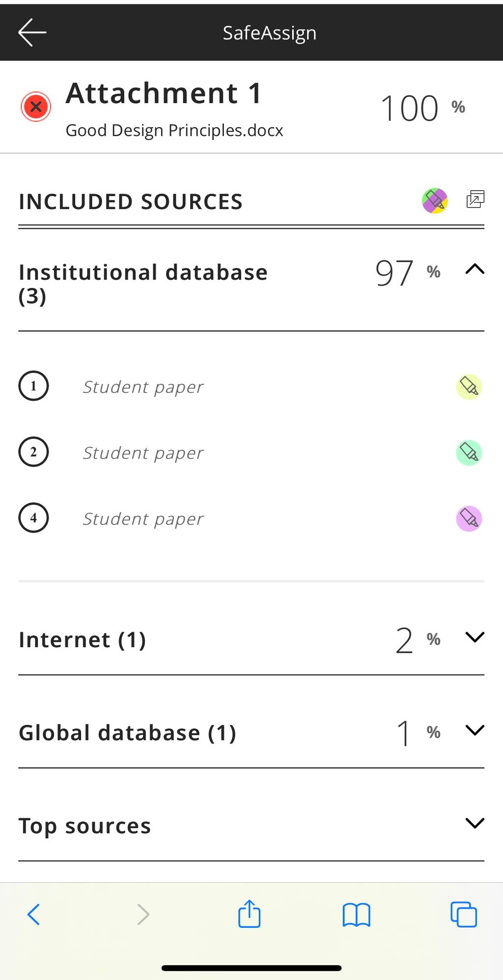Toggle all-sources highlighter icon in Included Sources
This screenshot has height=980, width=503.
[x=435, y=201]
